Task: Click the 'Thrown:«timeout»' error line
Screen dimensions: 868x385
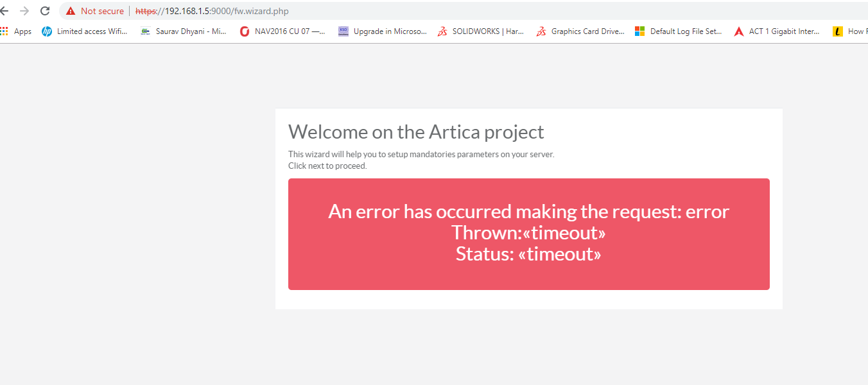Action: click(529, 232)
